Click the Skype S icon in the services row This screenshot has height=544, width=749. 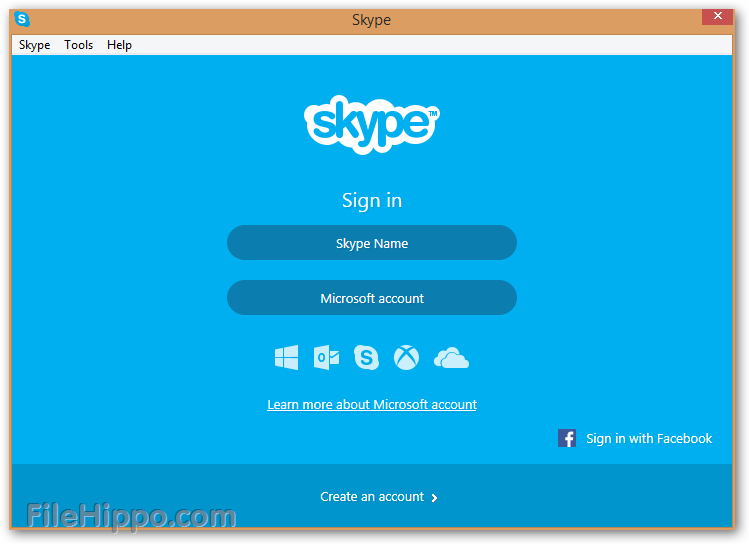pos(366,357)
